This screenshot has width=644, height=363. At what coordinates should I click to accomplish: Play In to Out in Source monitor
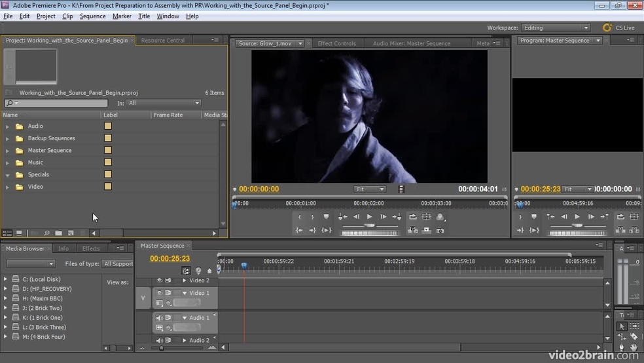tap(326, 230)
